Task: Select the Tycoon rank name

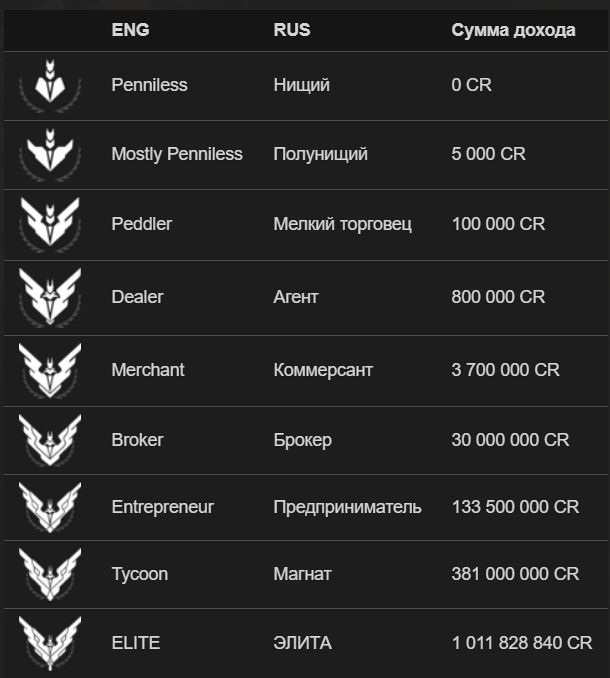Action: pos(140,575)
